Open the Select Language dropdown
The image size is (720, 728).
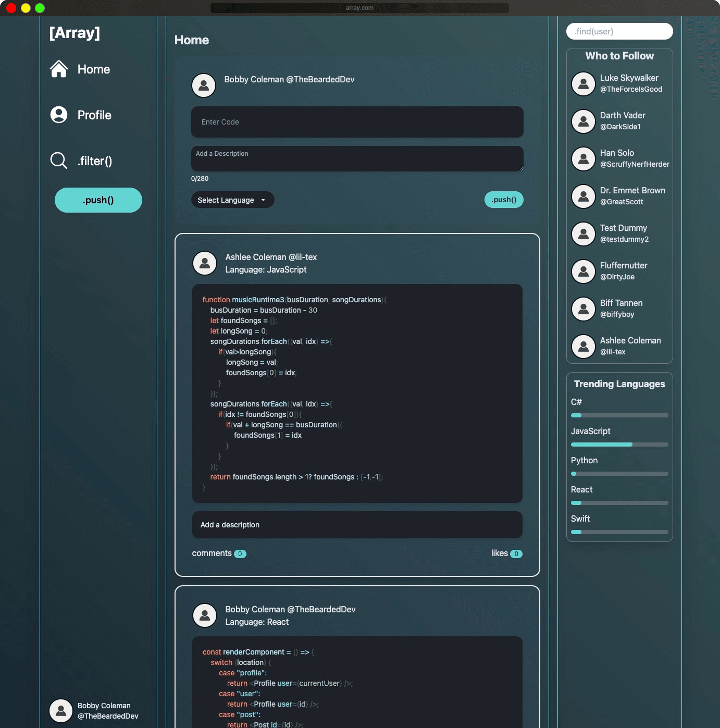pyautogui.click(x=232, y=200)
